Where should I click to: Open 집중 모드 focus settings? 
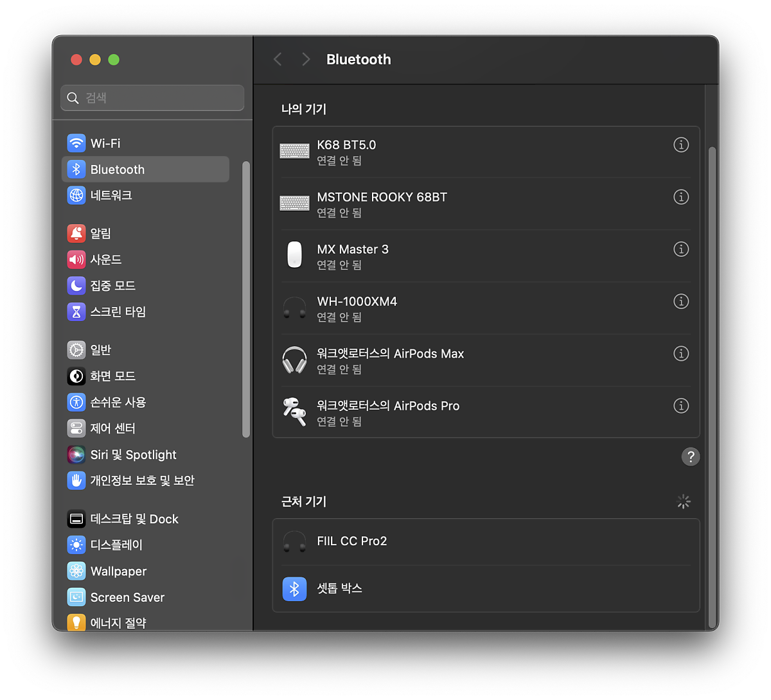145,285
